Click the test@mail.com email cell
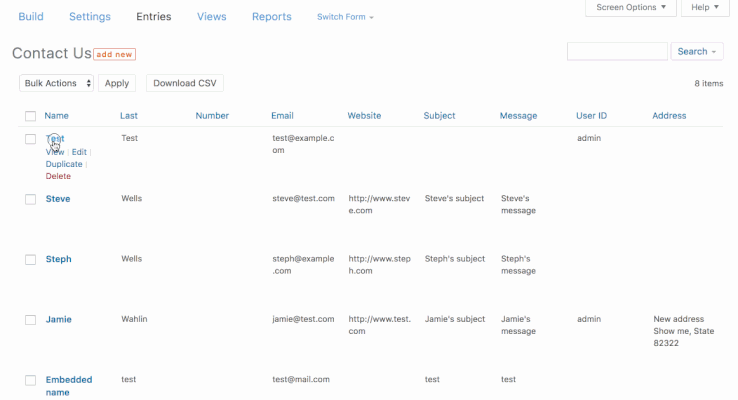The width and height of the screenshot is (738, 400). [x=301, y=379]
